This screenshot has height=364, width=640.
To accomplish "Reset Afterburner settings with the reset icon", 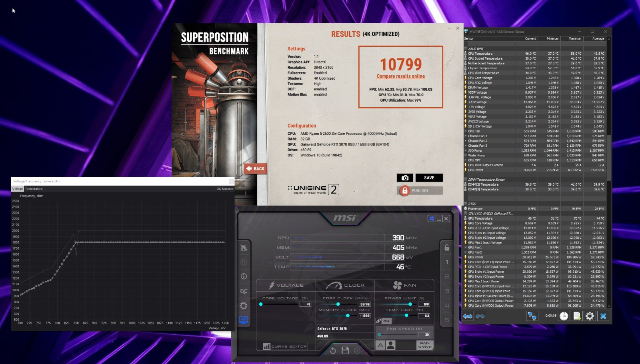I will 333,350.
